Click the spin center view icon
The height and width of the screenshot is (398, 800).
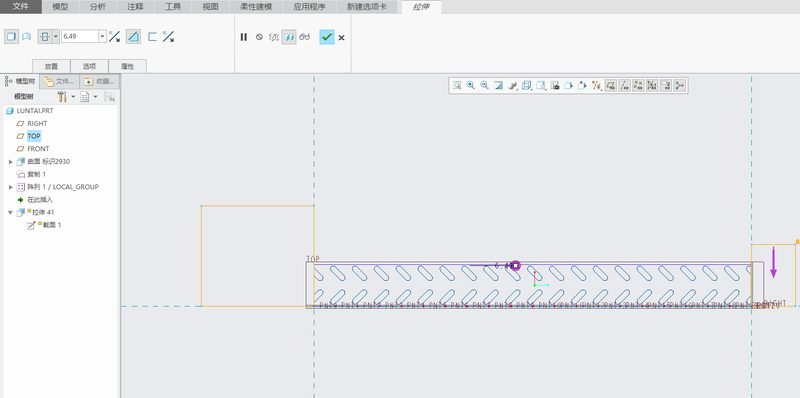[x=582, y=86]
